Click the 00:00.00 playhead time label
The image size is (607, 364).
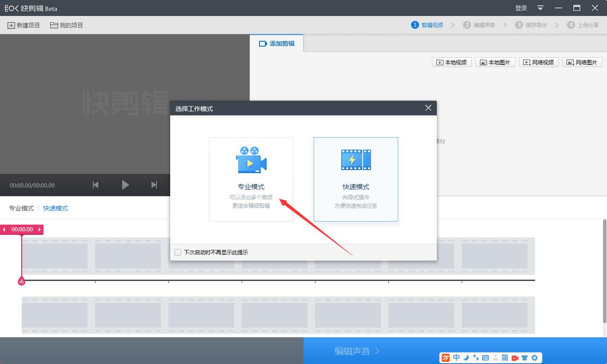click(22, 229)
